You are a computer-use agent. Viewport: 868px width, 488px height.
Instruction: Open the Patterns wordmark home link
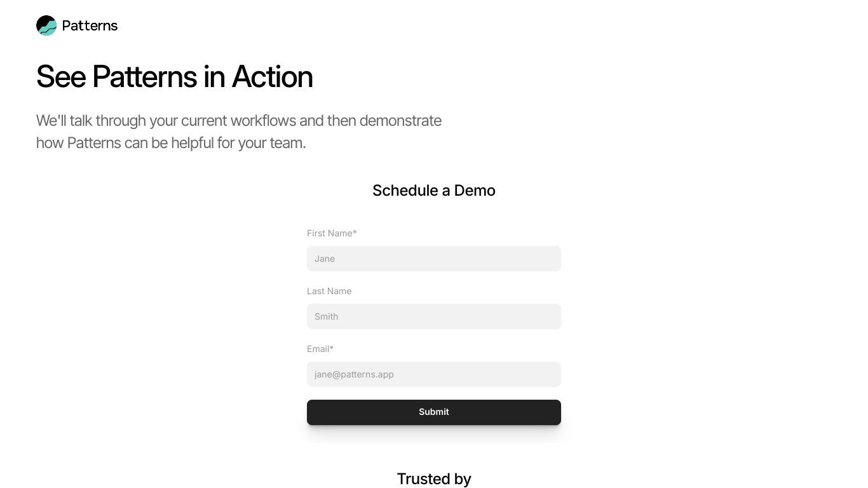(90, 25)
